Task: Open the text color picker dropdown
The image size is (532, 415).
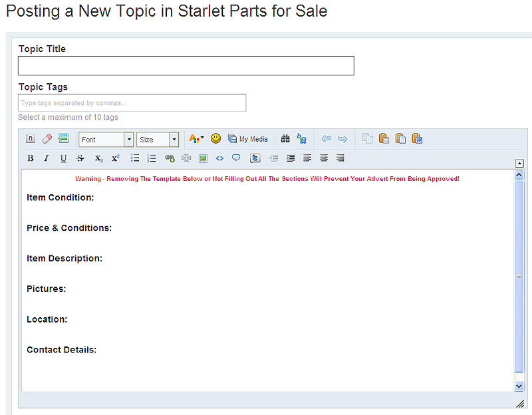Action: tap(196, 138)
